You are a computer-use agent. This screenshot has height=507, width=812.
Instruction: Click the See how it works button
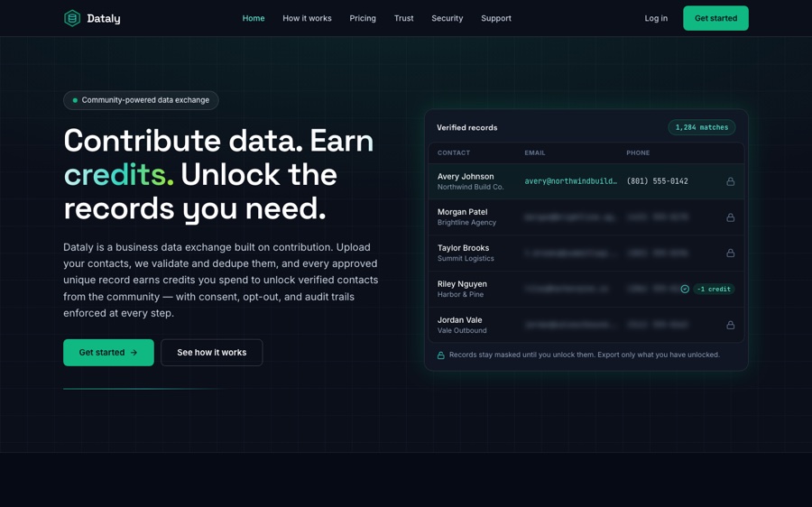pos(211,352)
